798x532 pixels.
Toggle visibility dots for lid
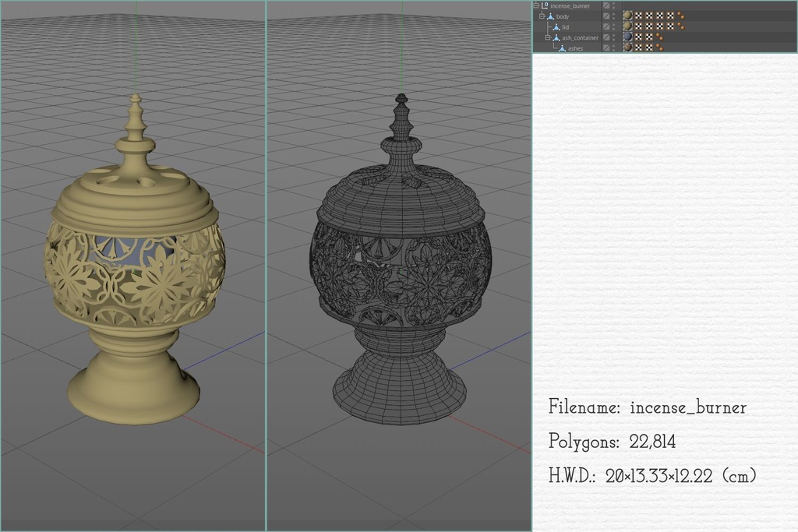pos(614,27)
